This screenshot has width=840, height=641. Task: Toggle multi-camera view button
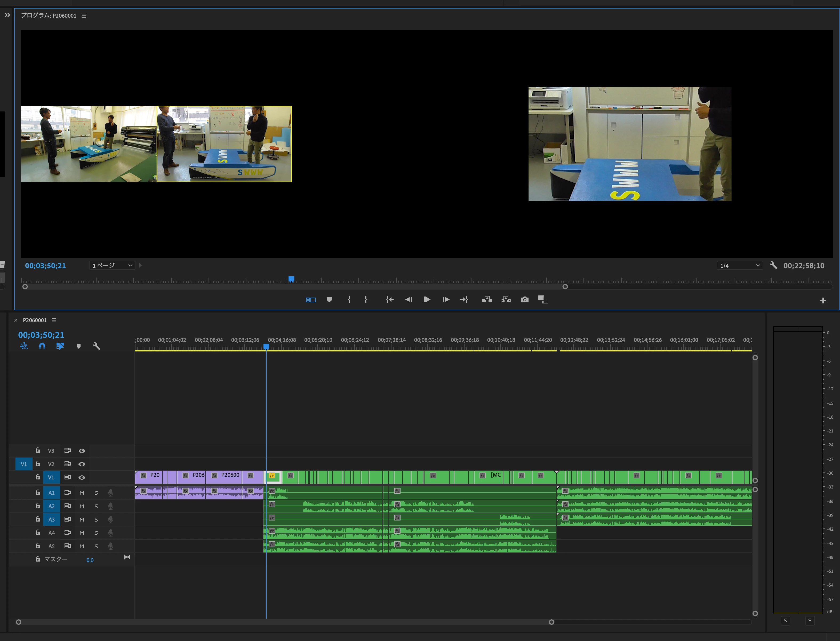311,300
